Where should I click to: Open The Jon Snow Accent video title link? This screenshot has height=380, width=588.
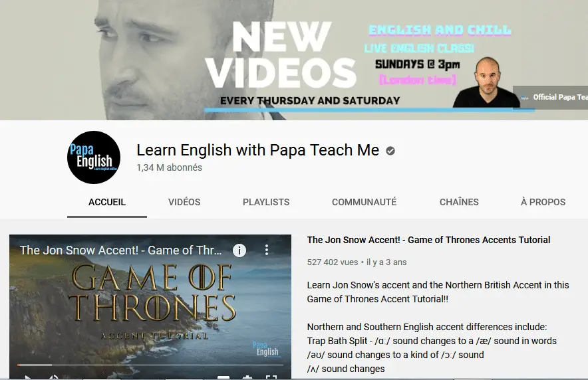(x=428, y=240)
